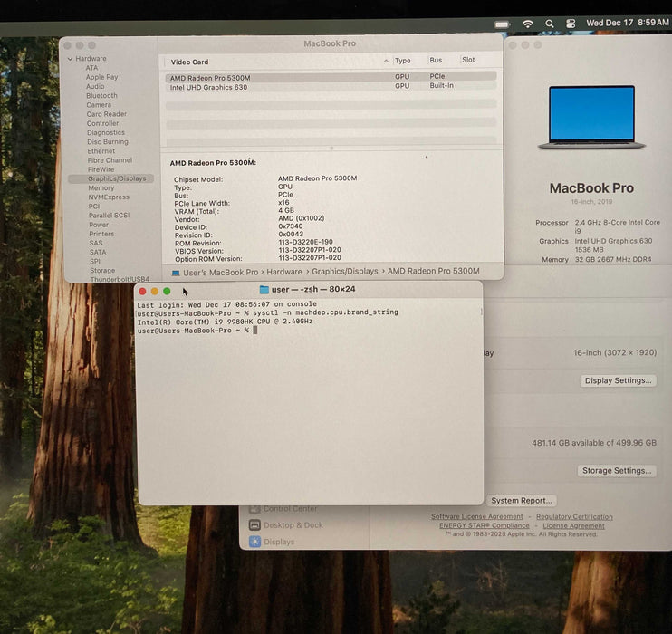Image resolution: width=672 pixels, height=634 pixels.
Task: Select Card Reader in hardware sidebar
Action: pos(106,114)
